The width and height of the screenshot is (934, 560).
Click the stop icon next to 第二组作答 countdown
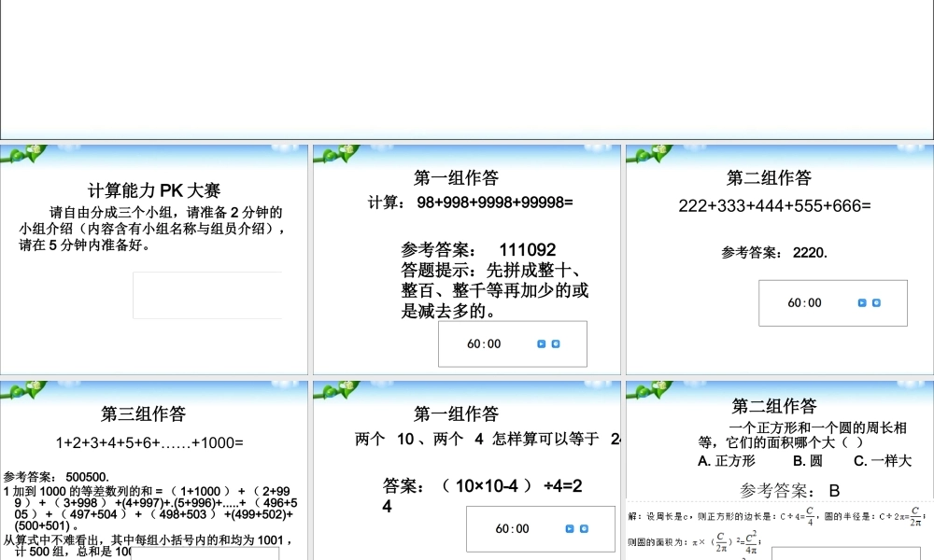tap(876, 302)
